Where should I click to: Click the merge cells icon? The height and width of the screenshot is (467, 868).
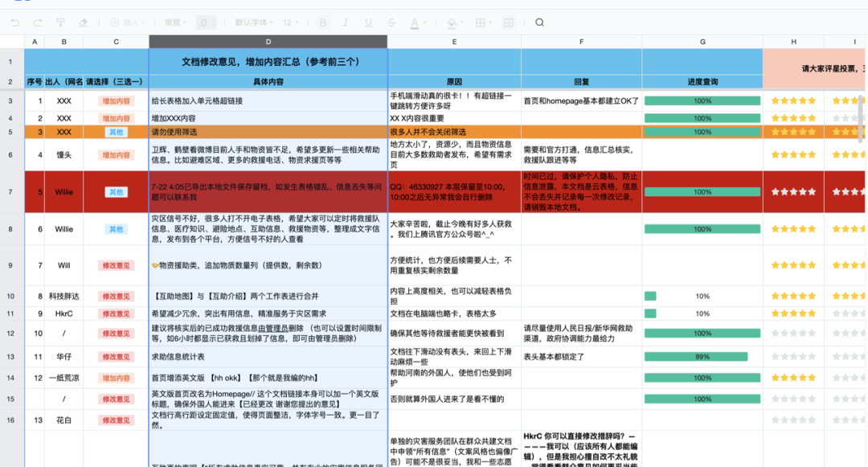(508, 23)
